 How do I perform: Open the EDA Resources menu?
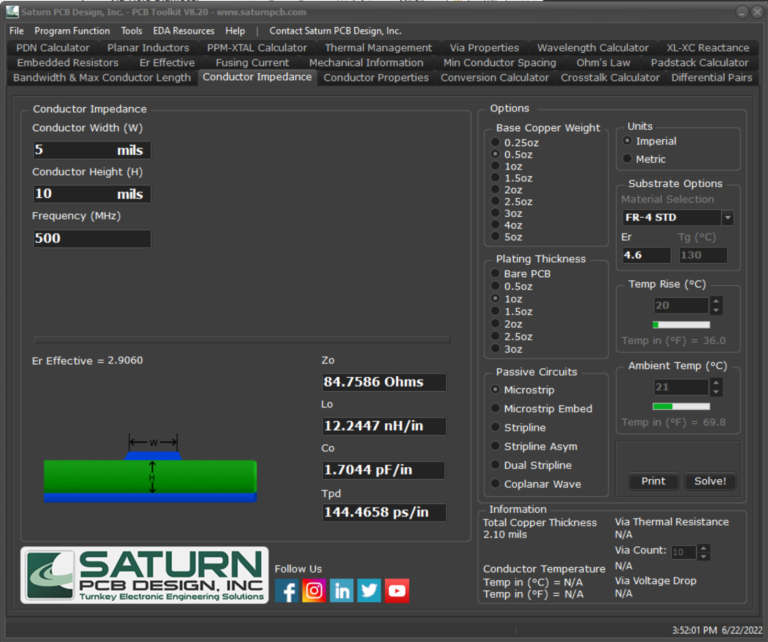coord(183,31)
